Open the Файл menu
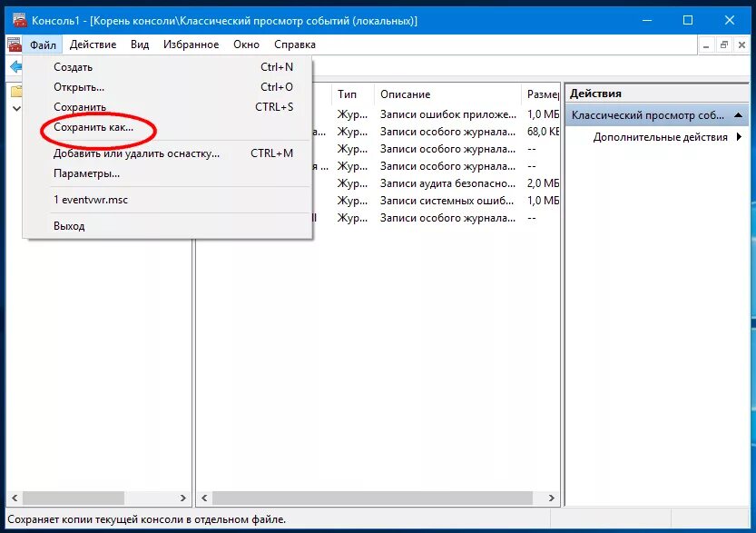 point(43,44)
